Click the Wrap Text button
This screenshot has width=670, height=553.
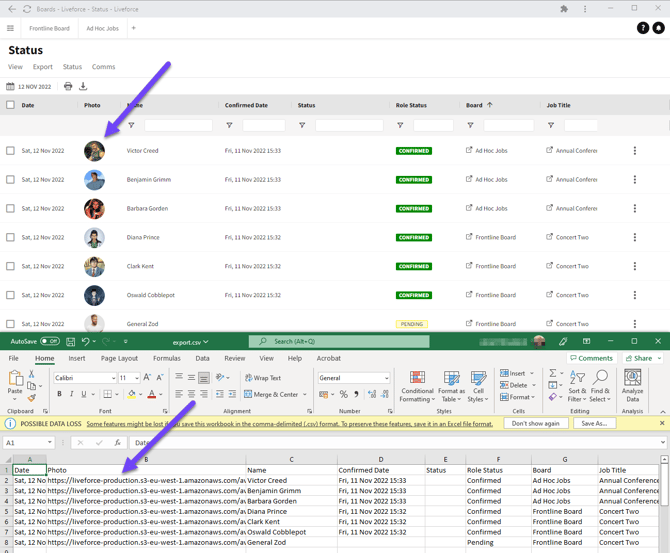pos(263,378)
